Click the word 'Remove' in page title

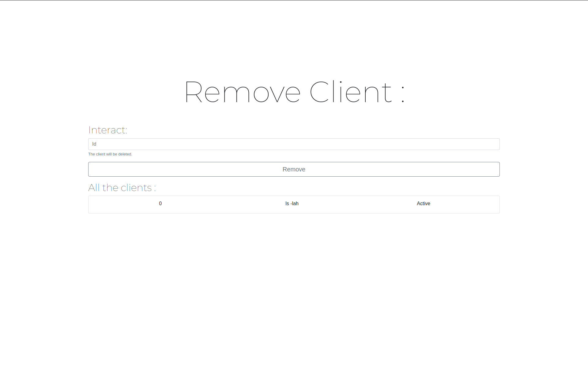pos(243,92)
